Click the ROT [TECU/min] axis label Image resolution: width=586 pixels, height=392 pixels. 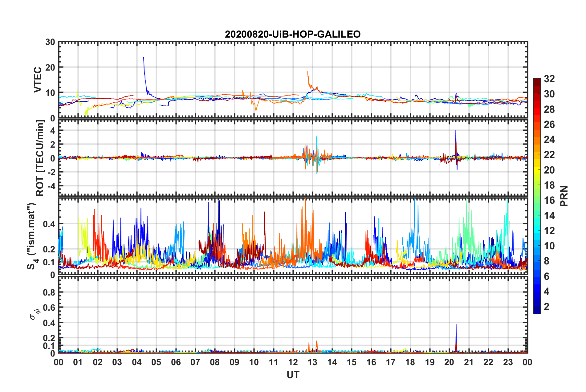pos(40,158)
